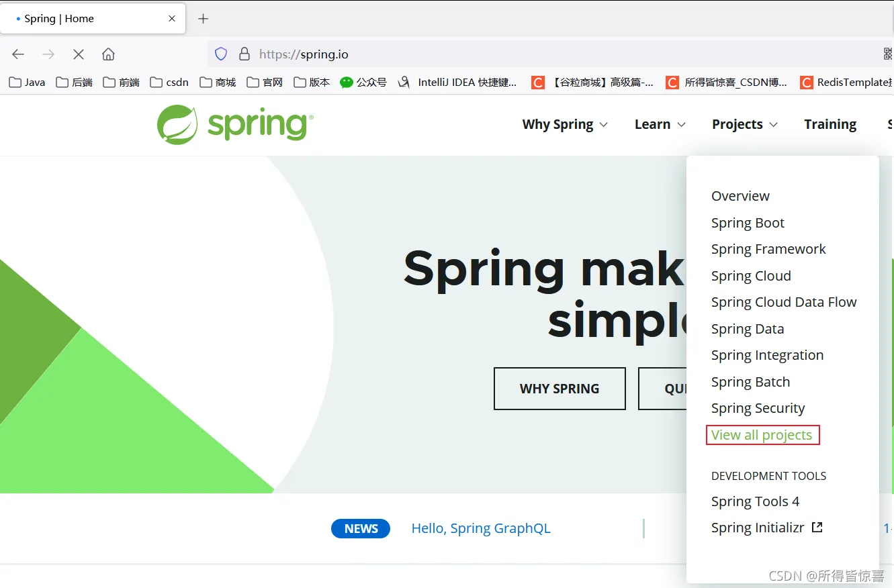
Task: Choose Spring Cloud Data Flow
Action: point(784,302)
